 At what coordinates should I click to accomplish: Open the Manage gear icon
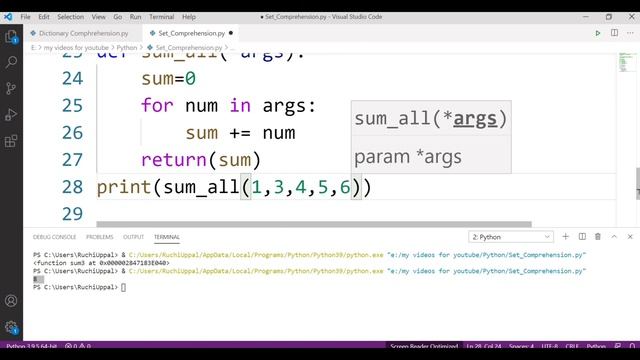pyautogui.click(x=11, y=327)
